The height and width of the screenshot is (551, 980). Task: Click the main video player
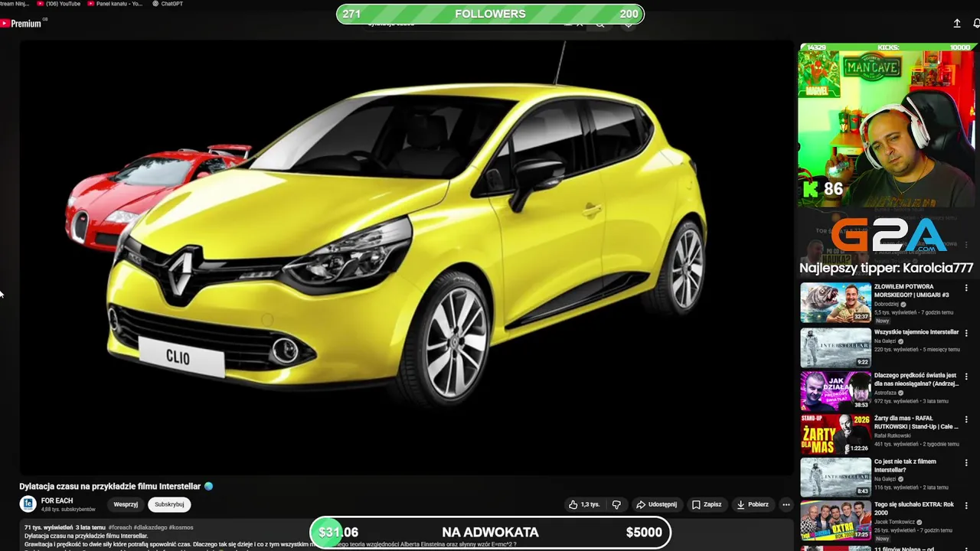pyautogui.click(x=406, y=257)
